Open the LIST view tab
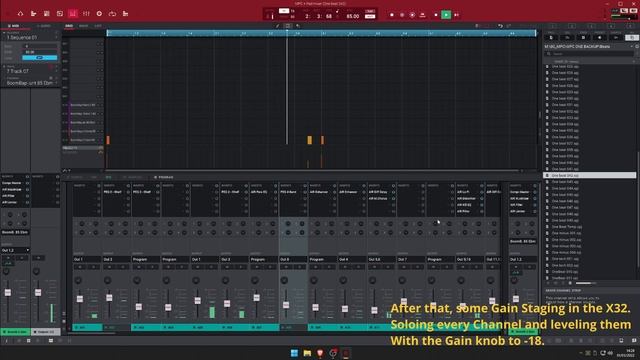This screenshot has height=360, width=640. tap(98, 26)
